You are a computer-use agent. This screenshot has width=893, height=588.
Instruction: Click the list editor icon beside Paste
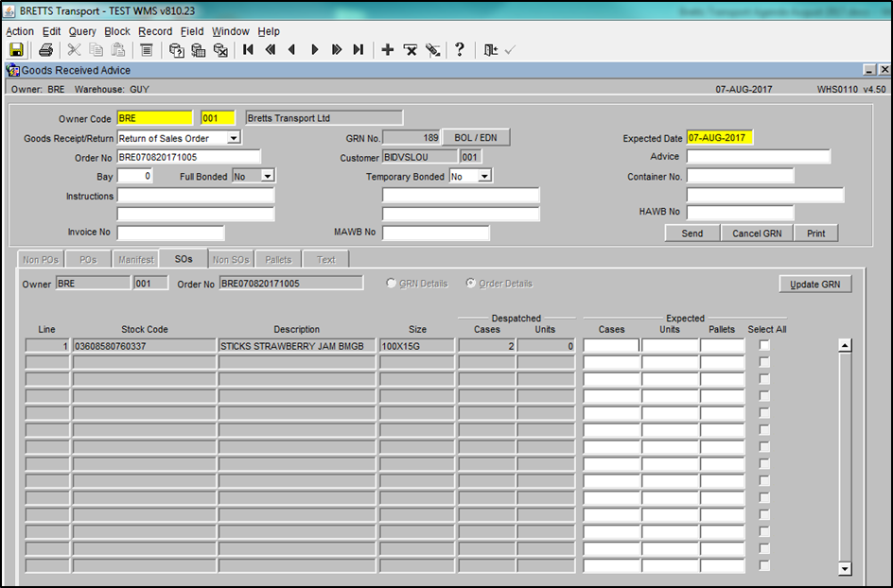[147, 50]
